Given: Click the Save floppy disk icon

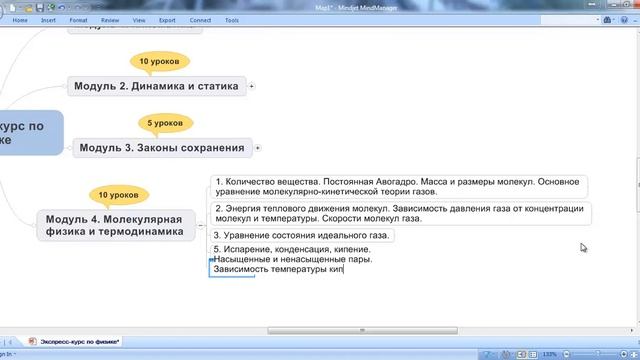Looking at the screenshot, I should 40,7.
